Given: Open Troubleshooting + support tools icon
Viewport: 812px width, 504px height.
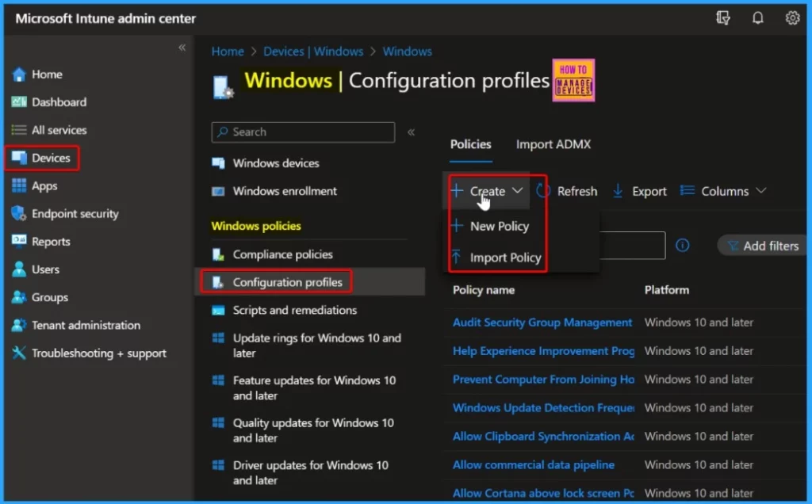Looking at the screenshot, I should 19,353.
